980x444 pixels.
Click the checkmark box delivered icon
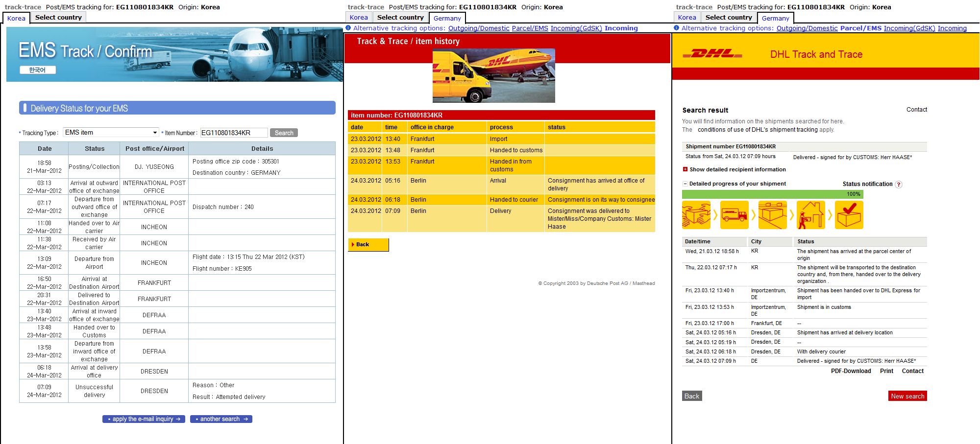coord(849,215)
